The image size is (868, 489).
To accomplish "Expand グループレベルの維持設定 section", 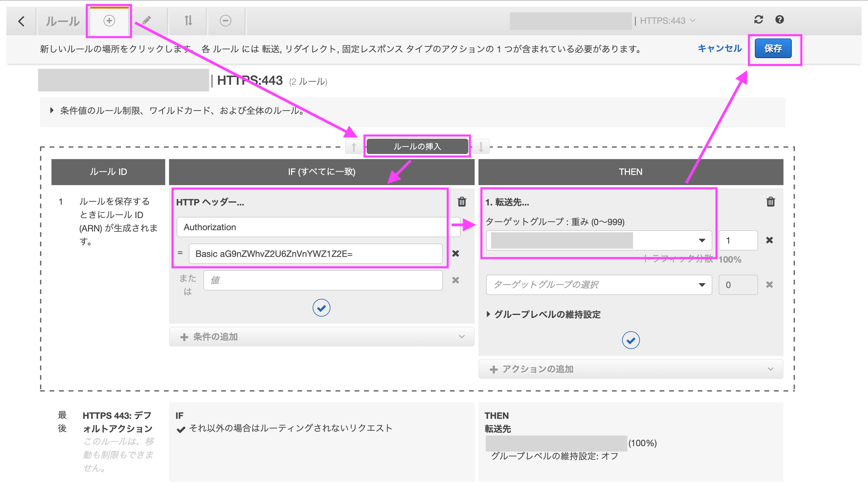I will pos(543,315).
